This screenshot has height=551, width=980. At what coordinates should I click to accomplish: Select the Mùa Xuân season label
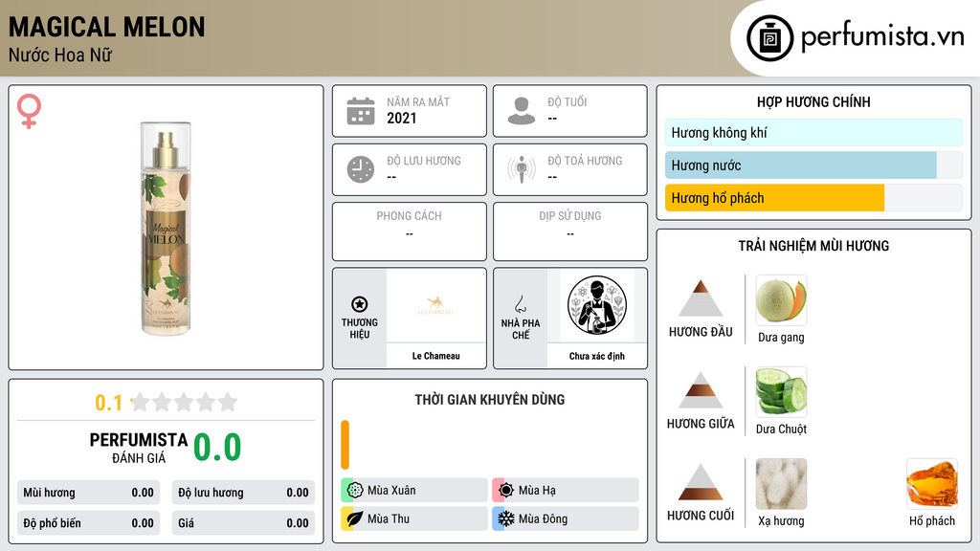[x=391, y=491]
